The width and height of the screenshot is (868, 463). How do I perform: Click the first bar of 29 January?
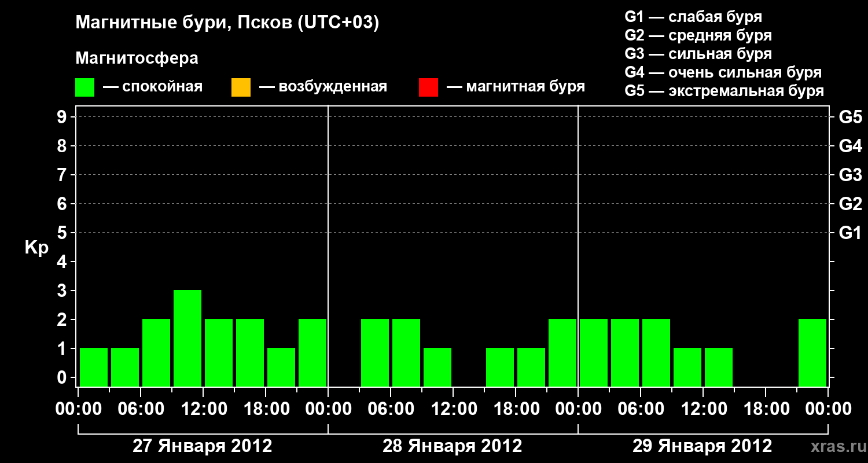594,352
